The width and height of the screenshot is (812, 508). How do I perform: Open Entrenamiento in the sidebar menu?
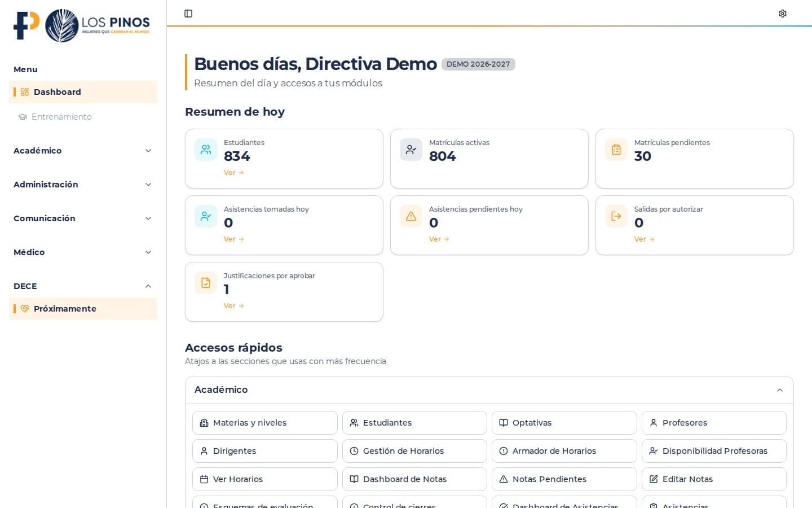click(x=83, y=117)
